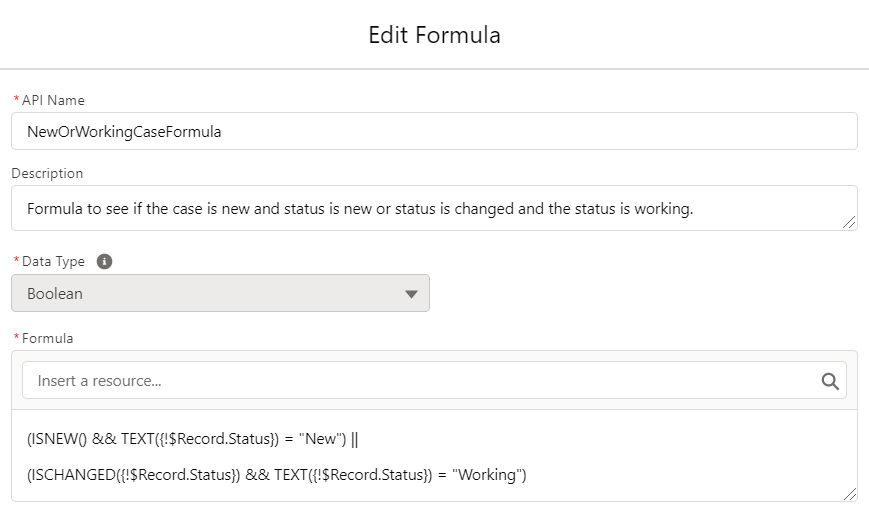Click the Formula editor resize handle
The width and height of the screenshot is (869, 515).
click(848, 493)
